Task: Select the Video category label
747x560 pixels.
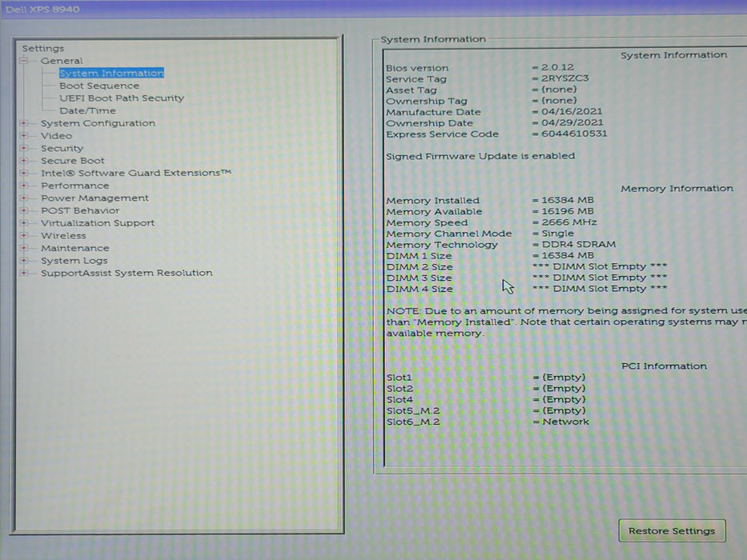Action: pyautogui.click(x=56, y=136)
